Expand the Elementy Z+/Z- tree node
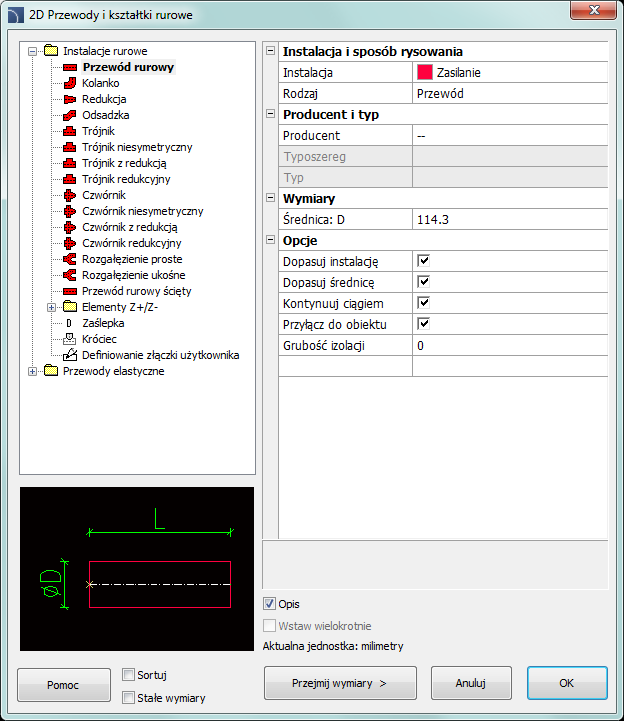 pyautogui.click(x=52, y=307)
